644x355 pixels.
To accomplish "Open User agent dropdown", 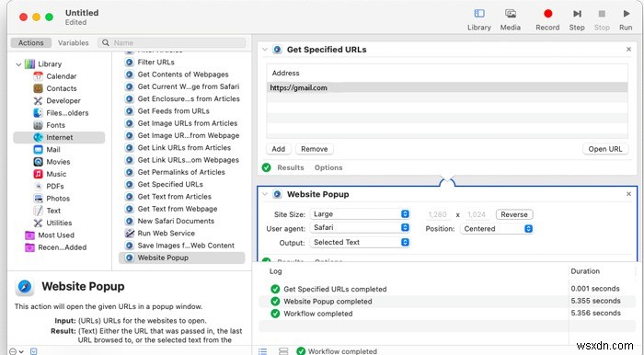I will pyautogui.click(x=360, y=228).
